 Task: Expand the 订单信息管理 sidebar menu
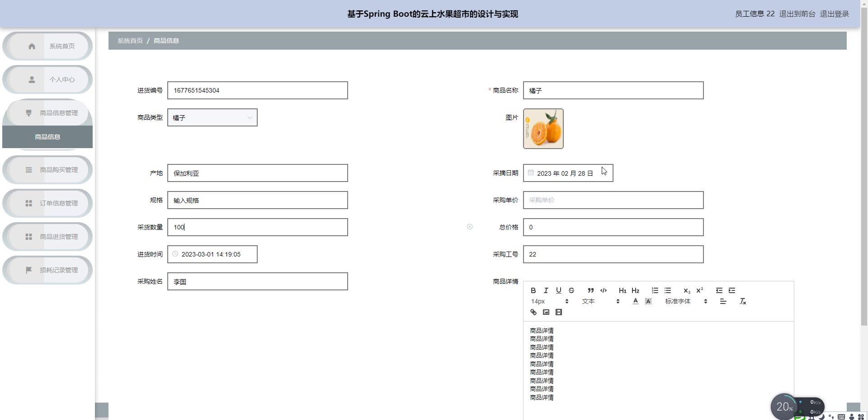point(47,203)
